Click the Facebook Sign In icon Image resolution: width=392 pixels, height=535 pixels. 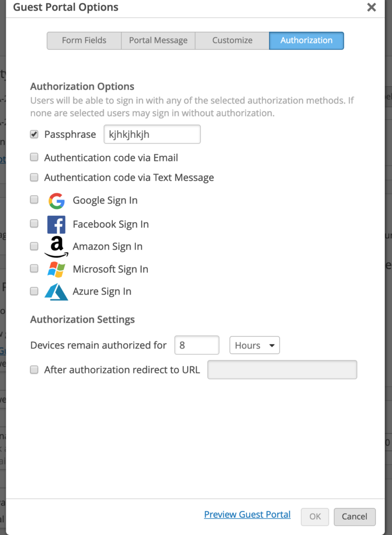pyautogui.click(x=56, y=223)
